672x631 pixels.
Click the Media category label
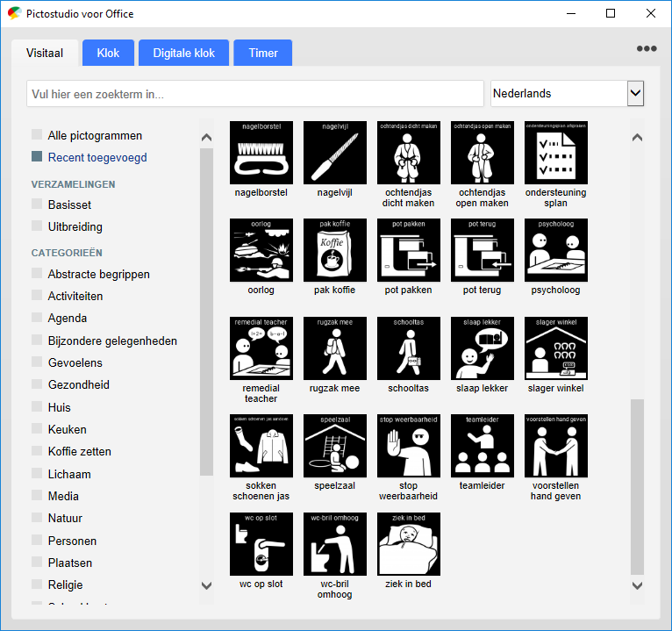coord(63,496)
